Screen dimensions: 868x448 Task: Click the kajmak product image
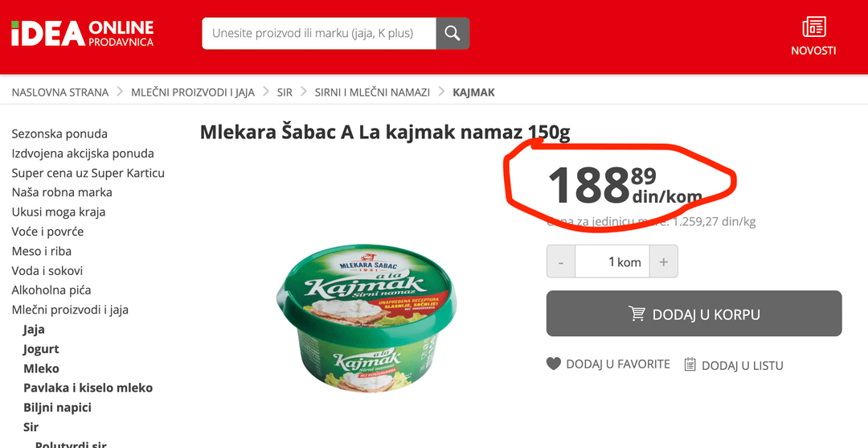(366, 318)
